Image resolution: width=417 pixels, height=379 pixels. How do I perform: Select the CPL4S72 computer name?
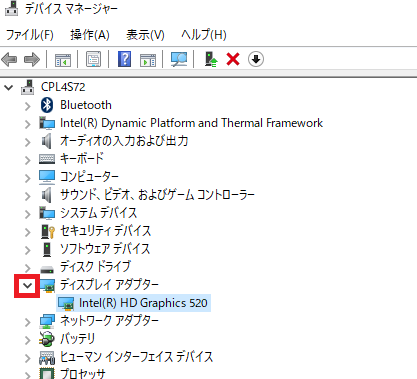pos(63,87)
